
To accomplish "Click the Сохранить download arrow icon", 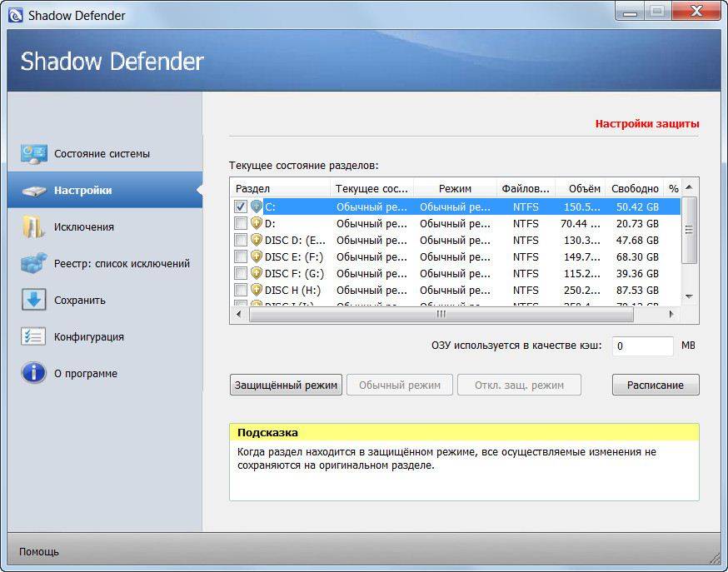I will point(33,300).
